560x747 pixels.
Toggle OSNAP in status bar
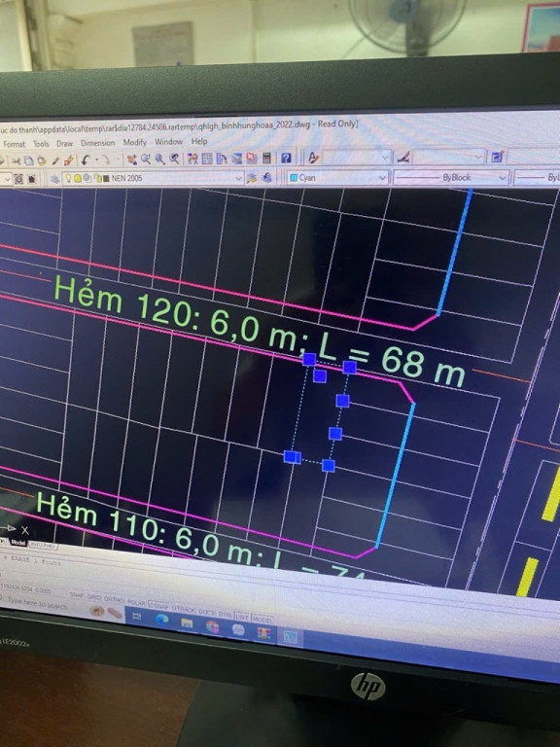tap(158, 606)
